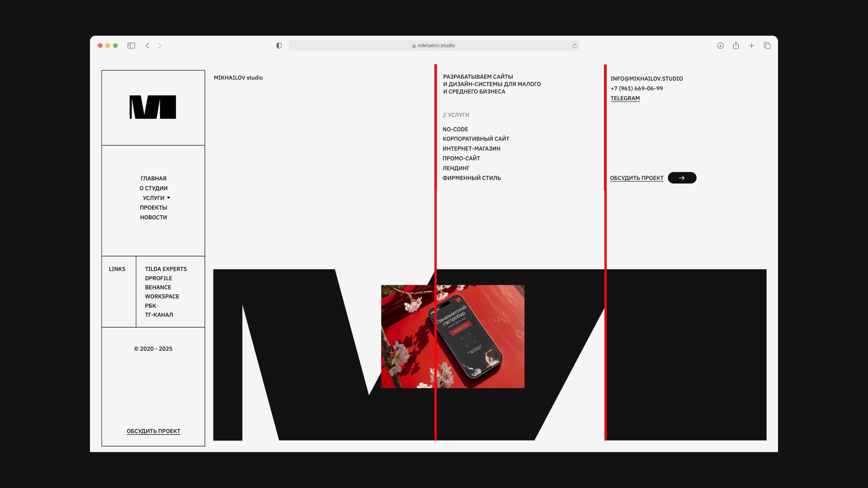Expand the УСЛУГИ dropdown arrow

tap(169, 198)
